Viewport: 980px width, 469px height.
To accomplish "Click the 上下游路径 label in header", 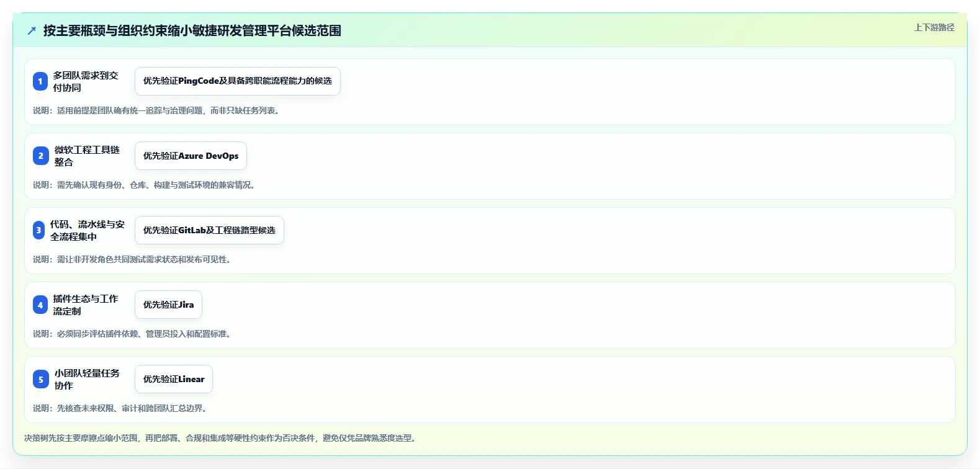I will [x=934, y=27].
